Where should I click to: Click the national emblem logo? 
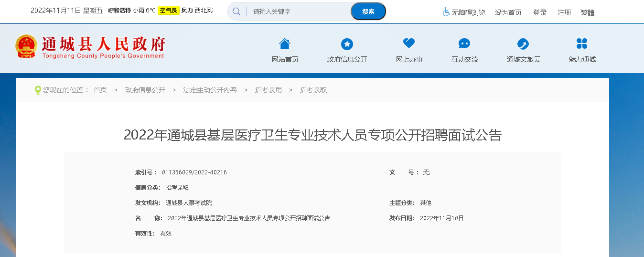point(26,47)
